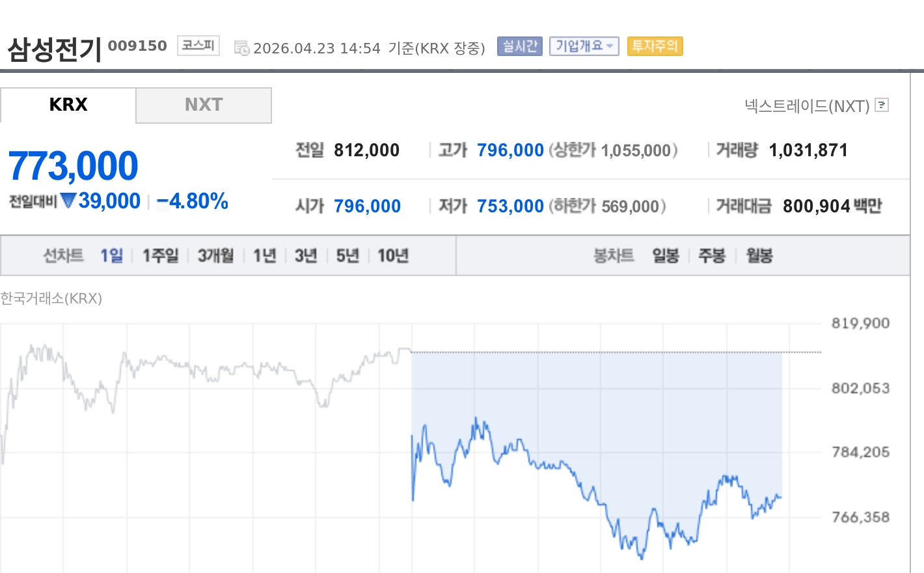Show the 1주일 chart view
This screenshot has width=924, height=573.
tap(159, 255)
